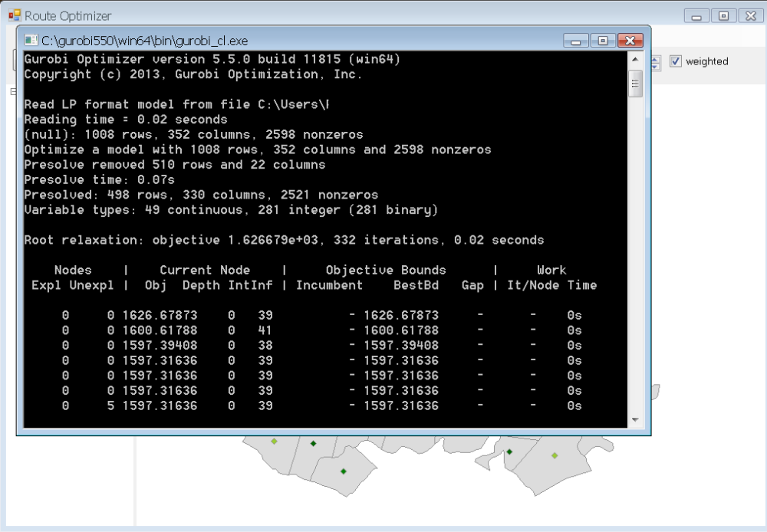The image size is (767, 532).
Task: Select the rightmost light green diamond map marker
Action: (555, 455)
